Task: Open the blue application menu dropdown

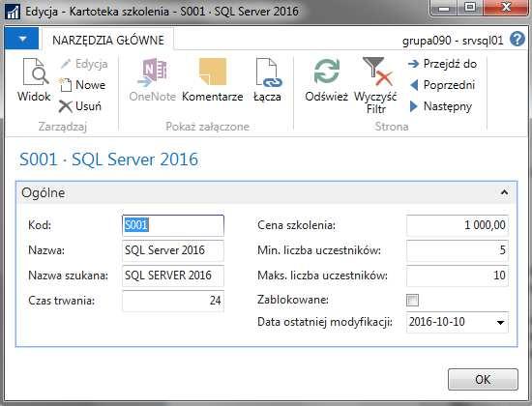Action: pyautogui.click(x=21, y=39)
